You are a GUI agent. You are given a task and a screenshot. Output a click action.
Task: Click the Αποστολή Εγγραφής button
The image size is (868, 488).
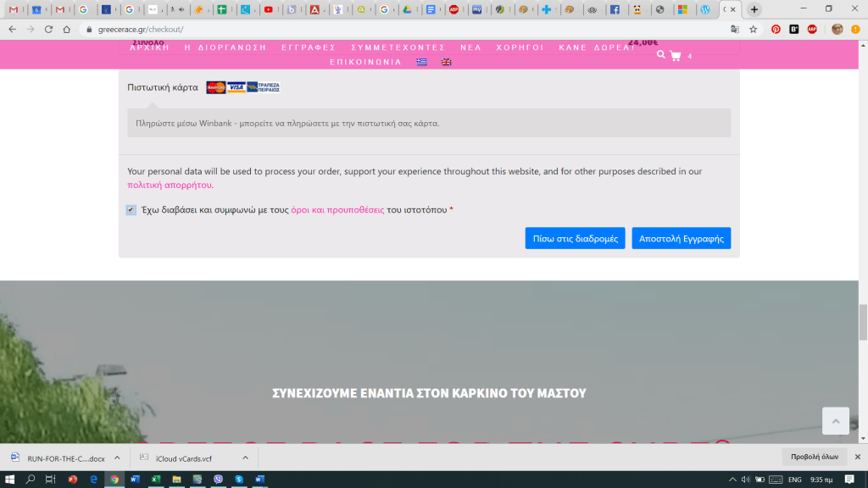coord(681,238)
